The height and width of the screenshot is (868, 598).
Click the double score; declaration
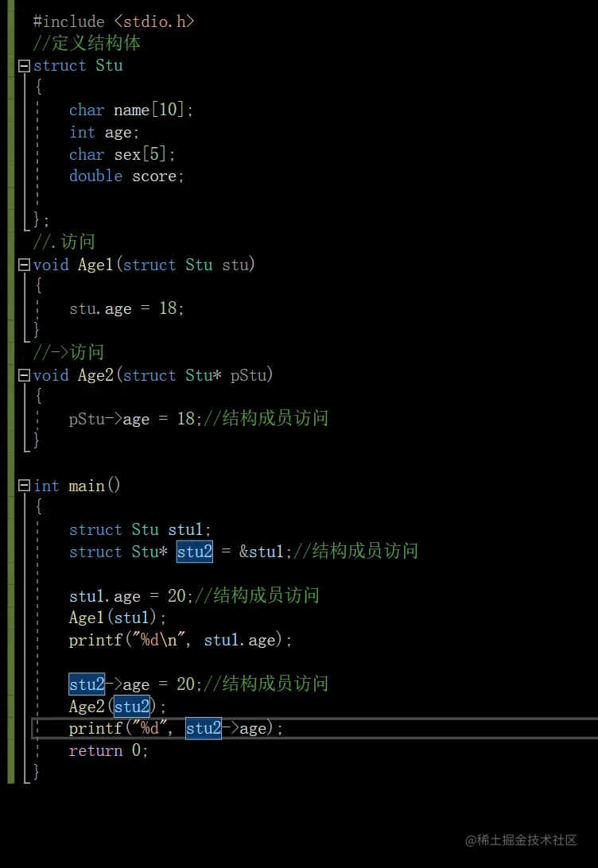tap(126, 176)
